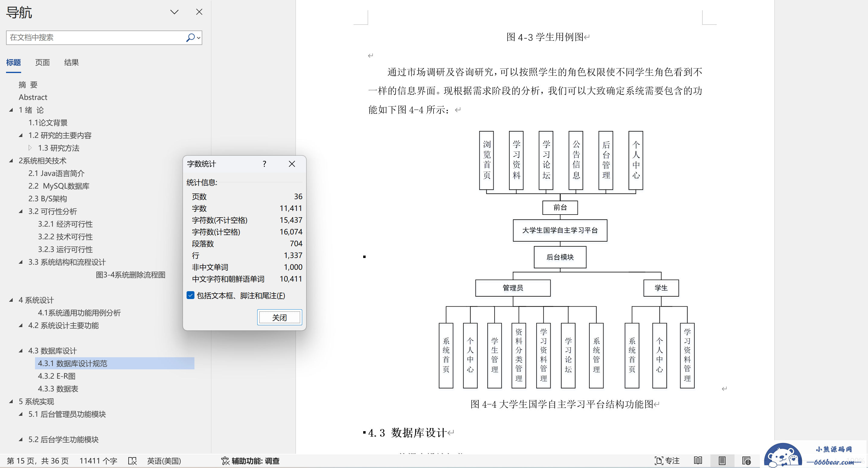Jump to 4.3.2 E-R图 heading

tap(56, 376)
